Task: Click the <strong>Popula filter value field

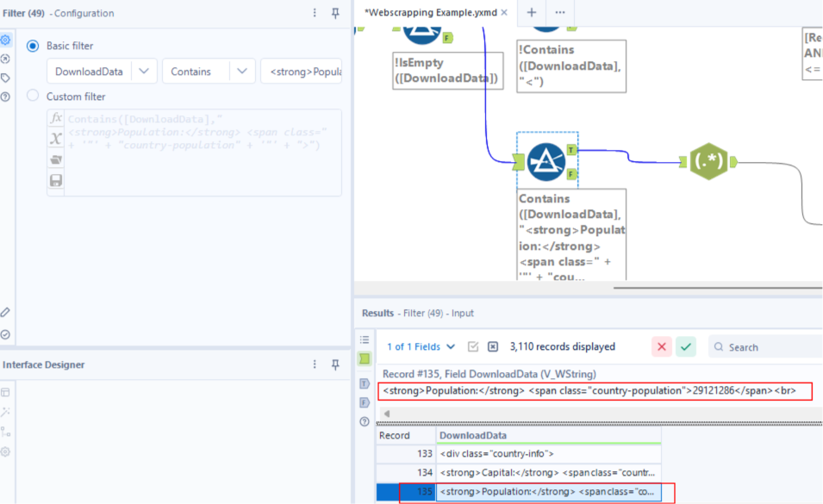Action: [302, 72]
